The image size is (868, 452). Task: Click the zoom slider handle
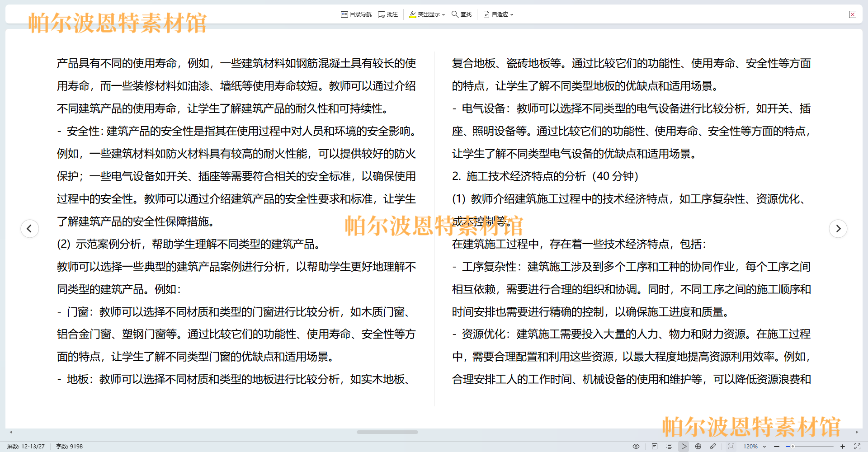793,446
